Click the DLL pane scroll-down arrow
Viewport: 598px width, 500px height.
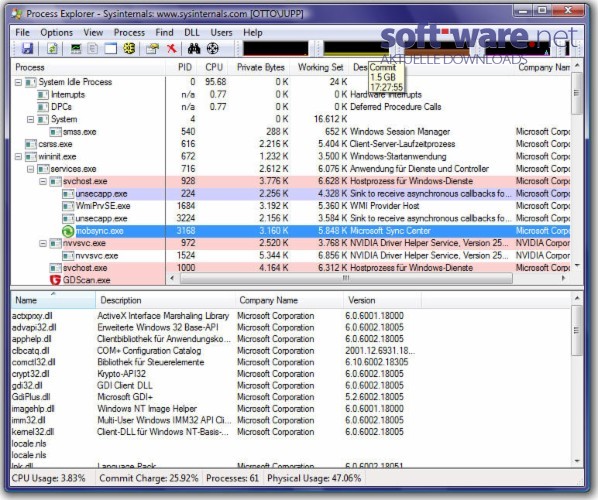[577, 461]
